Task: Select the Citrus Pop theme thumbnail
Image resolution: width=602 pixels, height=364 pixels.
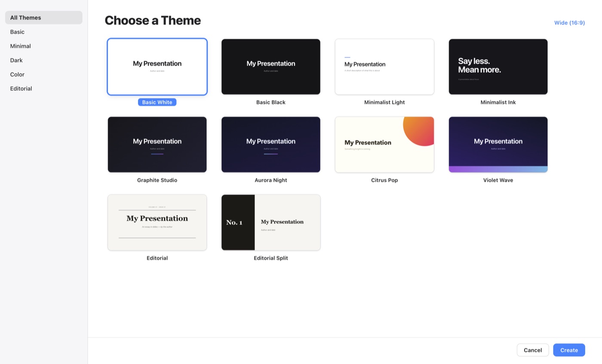Action: click(x=384, y=144)
